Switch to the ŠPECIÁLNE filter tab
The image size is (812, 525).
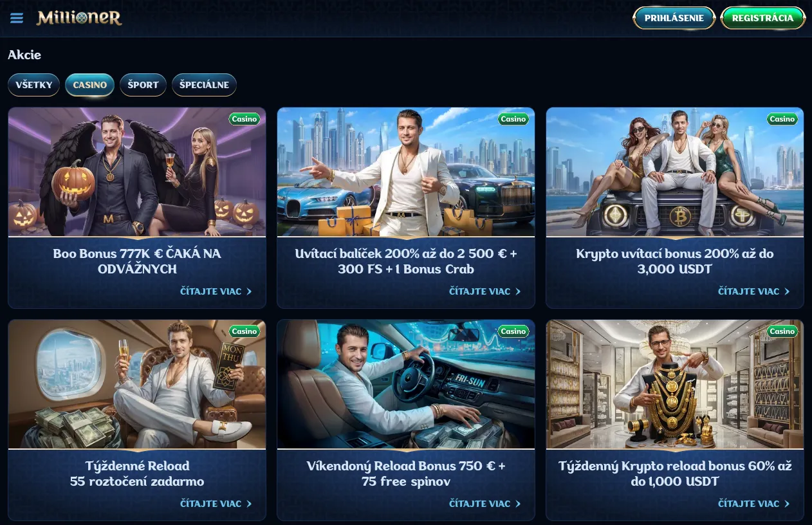point(204,85)
